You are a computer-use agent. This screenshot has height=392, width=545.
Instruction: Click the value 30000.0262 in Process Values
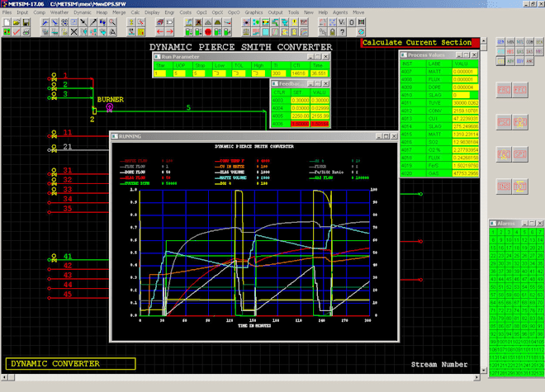(x=466, y=103)
